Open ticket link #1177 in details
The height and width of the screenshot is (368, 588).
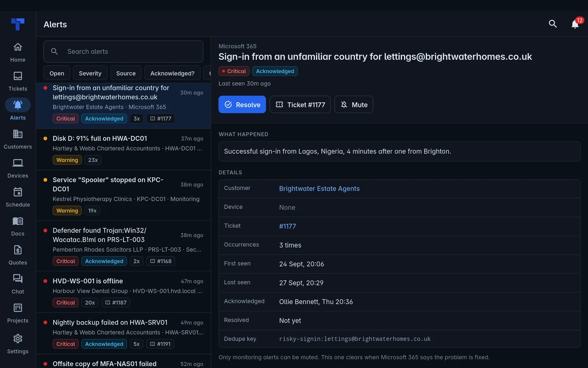(x=287, y=226)
